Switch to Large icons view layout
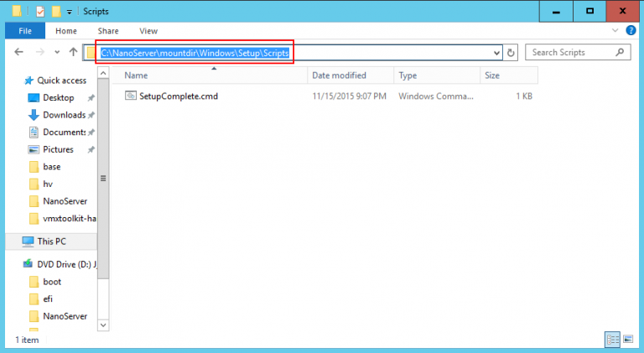The image size is (644, 353). (627, 339)
